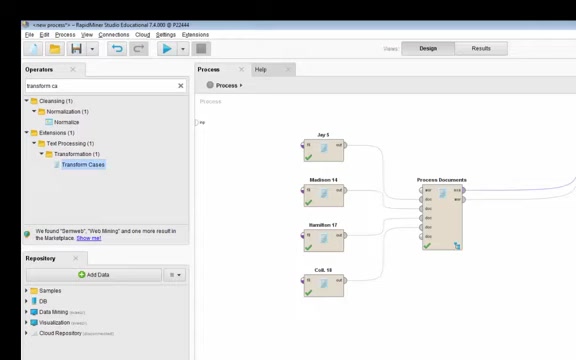Expand the Data Mining repository
Screen dimensions: 576x360
pos(26,312)
